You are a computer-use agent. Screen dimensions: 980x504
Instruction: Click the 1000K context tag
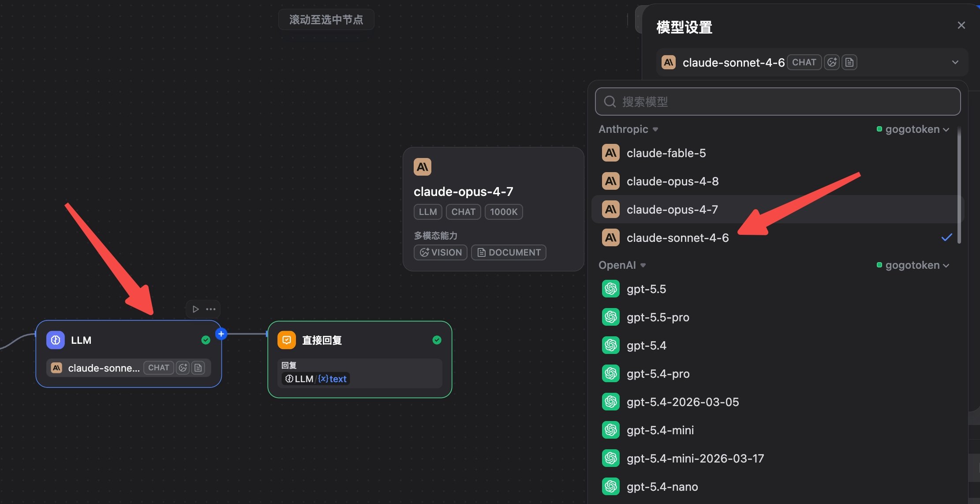tap(504, 212)
